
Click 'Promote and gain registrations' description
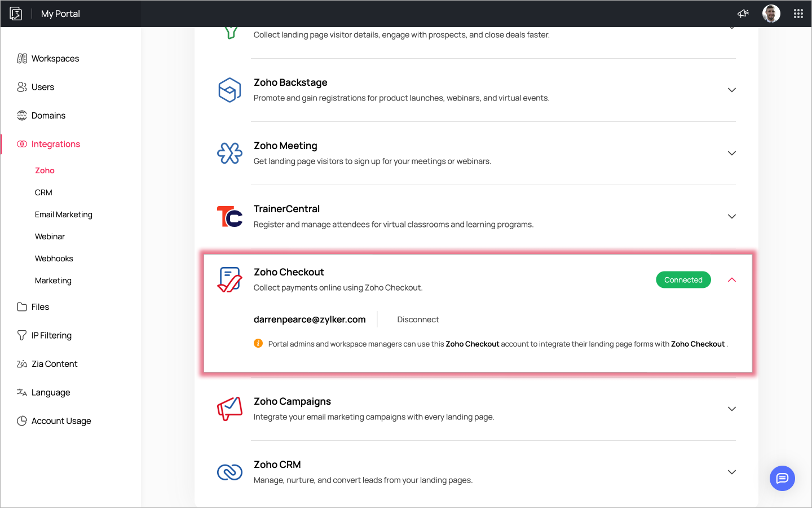pyautogui.click(x=401, y=98)
